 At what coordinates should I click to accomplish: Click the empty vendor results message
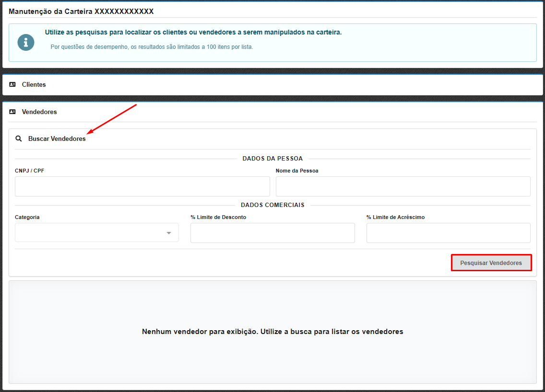tap(272, 332)
